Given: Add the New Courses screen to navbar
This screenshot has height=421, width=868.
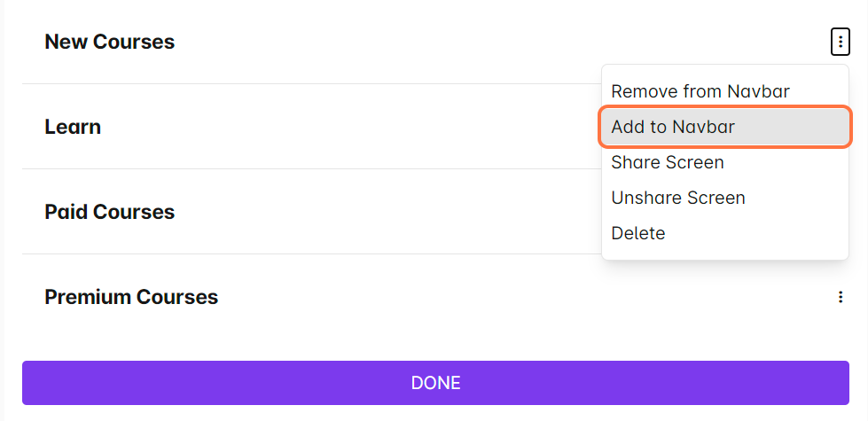Looking at the screenshot, I should (x=673, y=127).
